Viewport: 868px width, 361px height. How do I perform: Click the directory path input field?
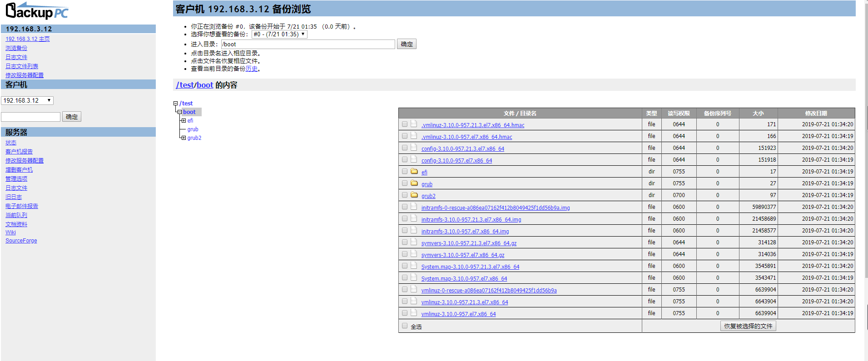pyautogui.click(x=308, y=44)
